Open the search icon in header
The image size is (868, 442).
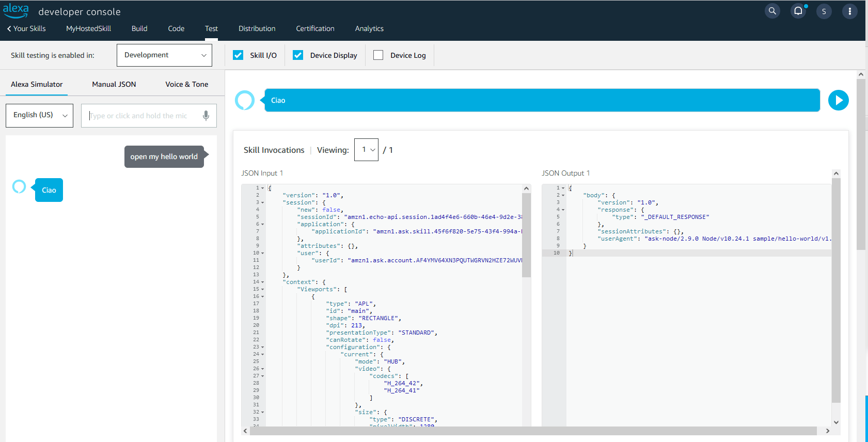(x=772, y=11)
